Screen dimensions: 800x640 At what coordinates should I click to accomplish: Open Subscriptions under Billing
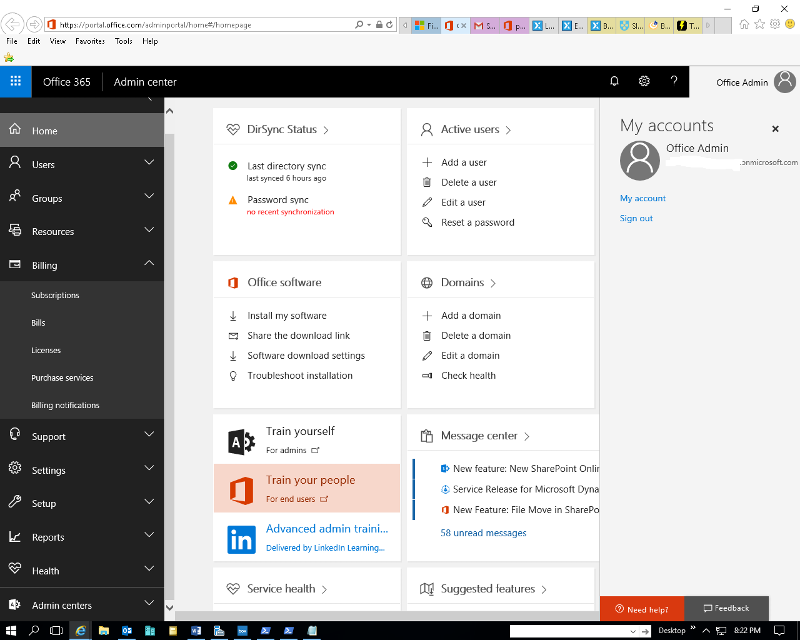(55, 295)
